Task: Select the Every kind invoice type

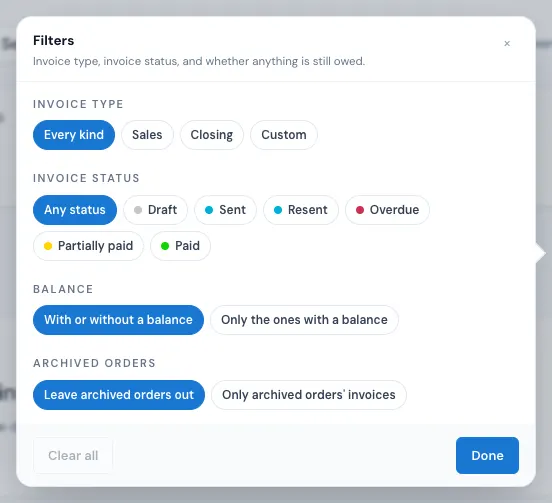Action: coord(74,135)
